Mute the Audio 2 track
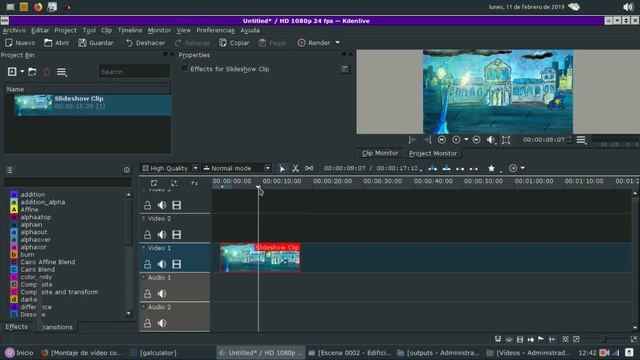The width and height of the screenshot is (640, 360). tap(162, 323)
